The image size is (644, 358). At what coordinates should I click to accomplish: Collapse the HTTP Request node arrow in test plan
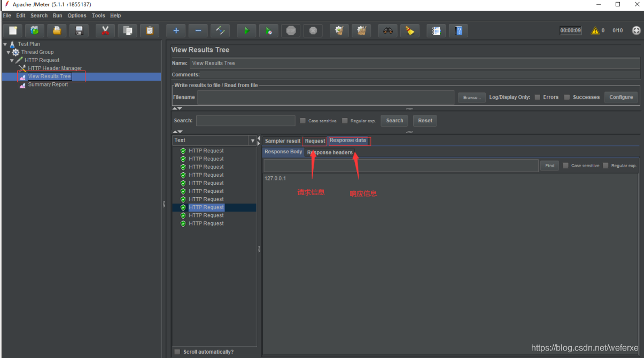click(12, 60)
